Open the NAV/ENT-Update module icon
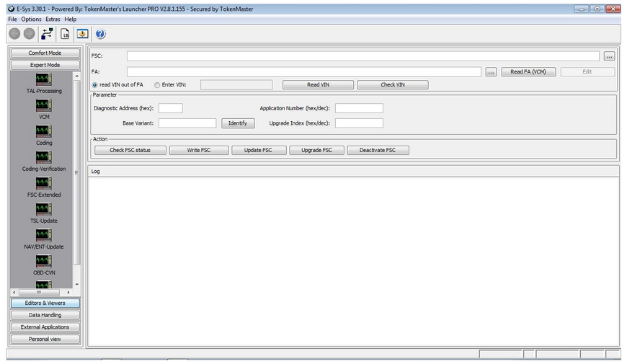 (x=43, y=235)
